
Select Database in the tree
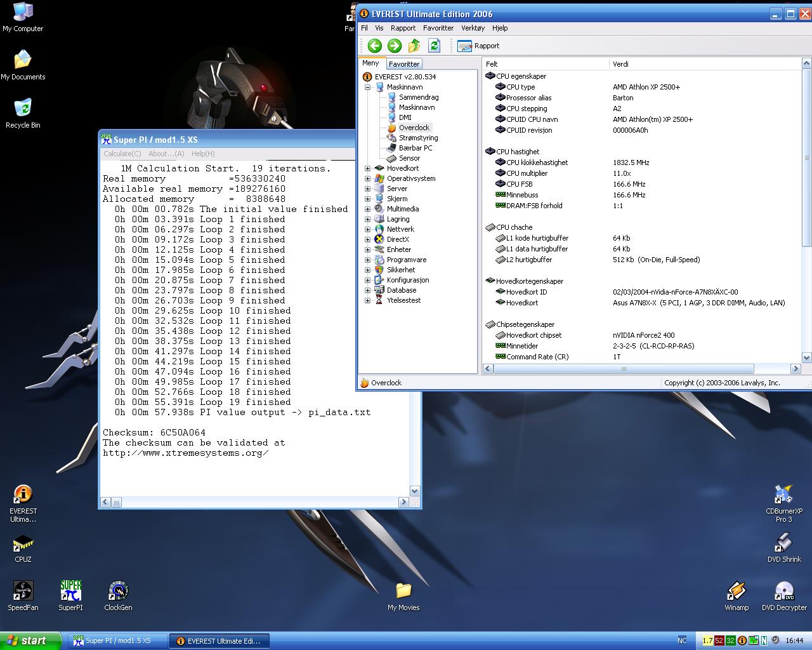[402, 290]
